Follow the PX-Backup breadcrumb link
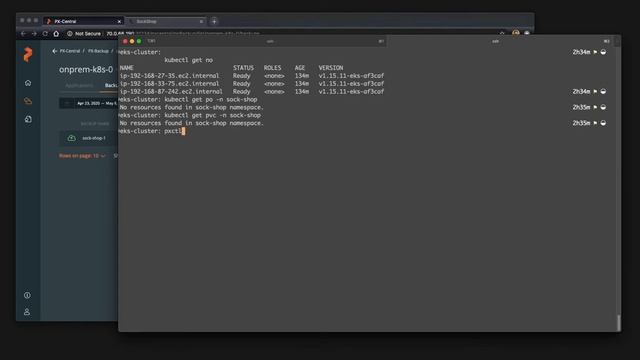640x360 pixels. pyautogui.click(x=98, y=51)
